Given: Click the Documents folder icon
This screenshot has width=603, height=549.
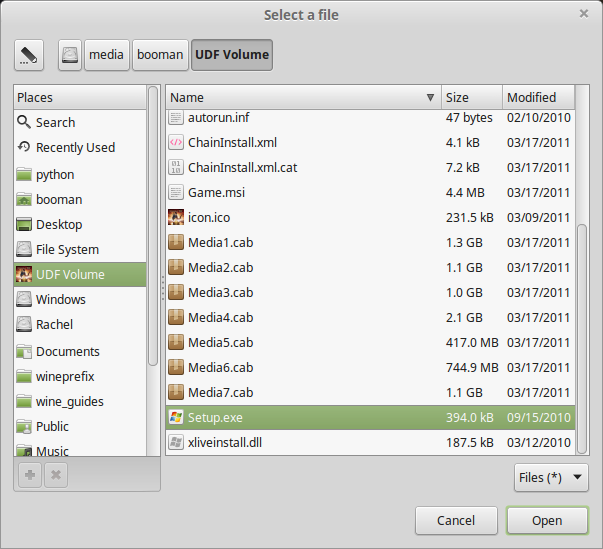Looking at the screenshot, I should click(24, 351).
